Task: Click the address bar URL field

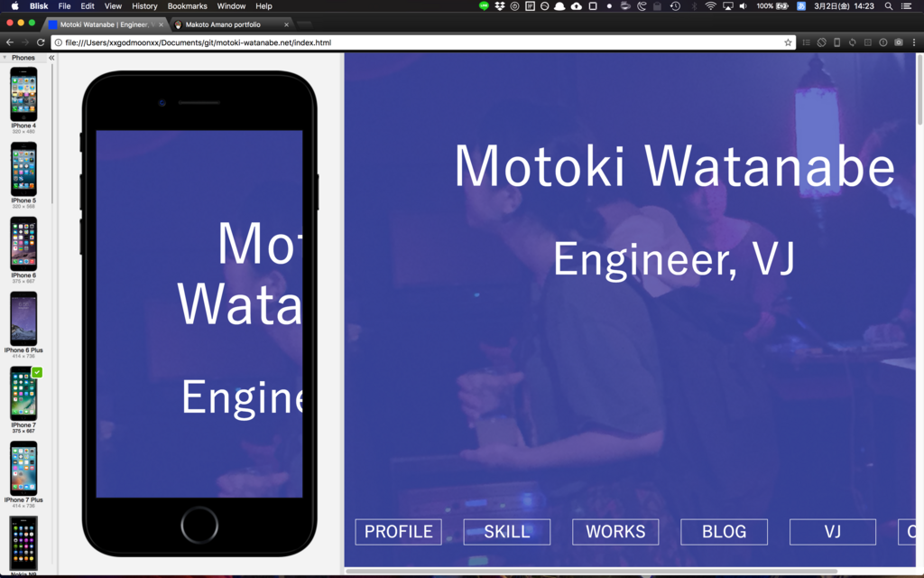Action: coord(423,42)
